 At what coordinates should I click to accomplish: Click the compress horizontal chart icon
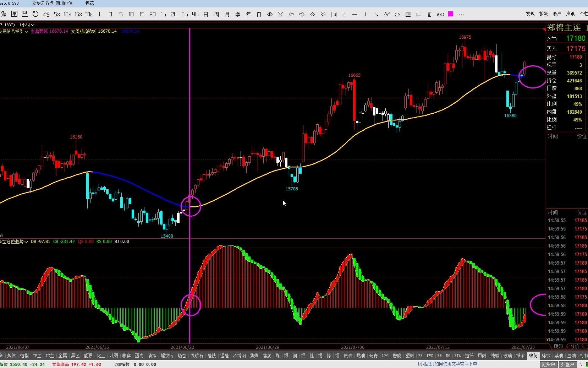280,14
